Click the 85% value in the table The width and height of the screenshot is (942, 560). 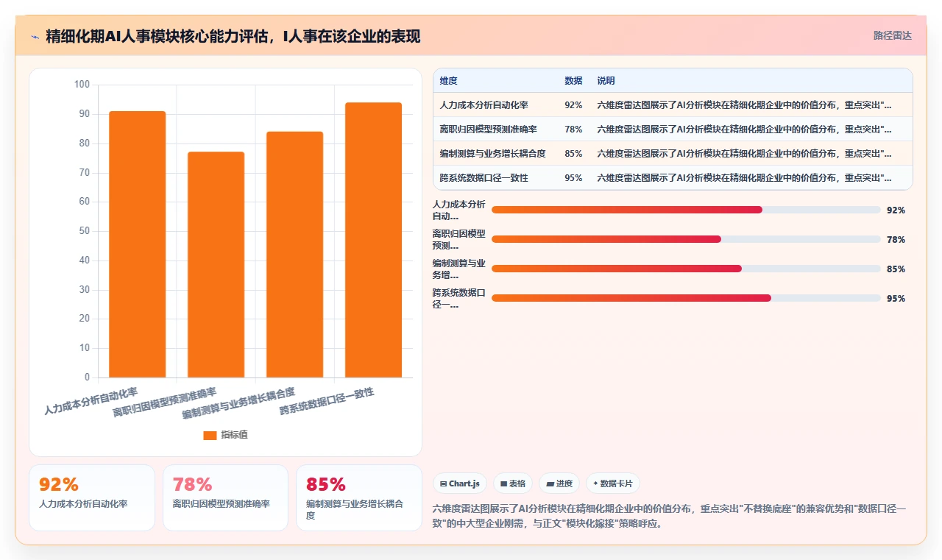pos(573,154)
